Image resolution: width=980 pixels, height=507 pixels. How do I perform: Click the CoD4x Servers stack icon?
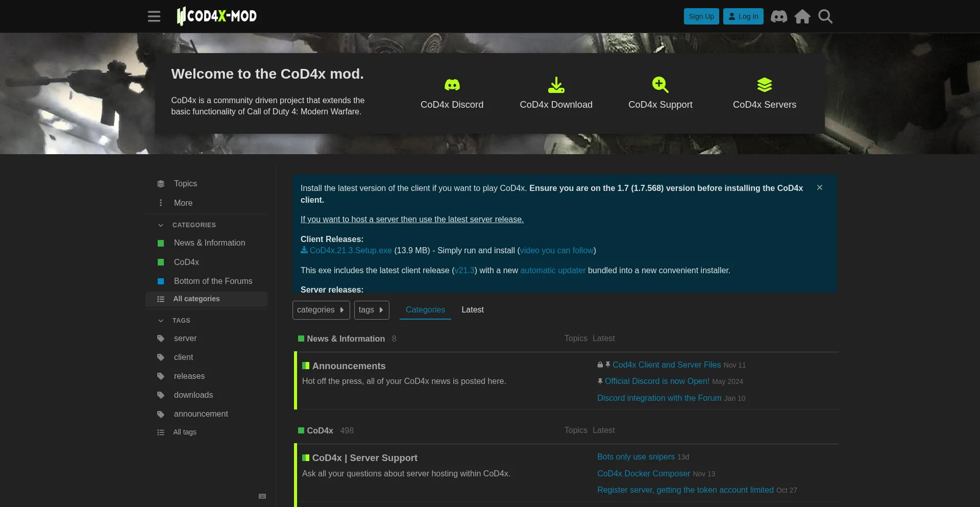pyautogui.click(x=764, y=85)
